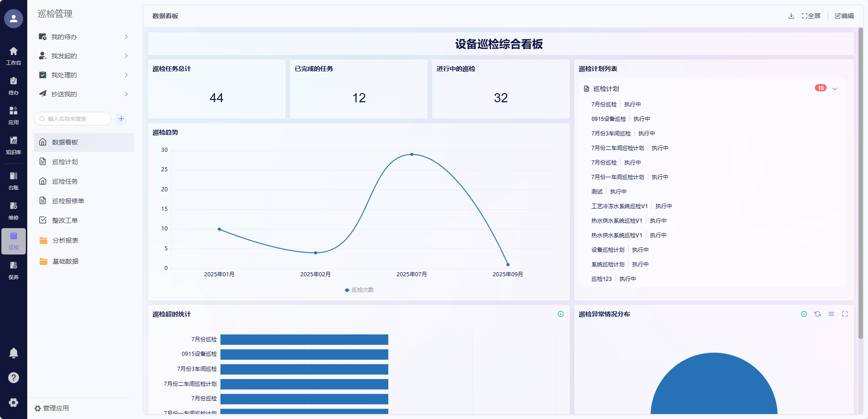The image size is (868, 419).
Task: Expand the 巡检异常情况分布 chart to fullscreen
Action: coord(845,314)
